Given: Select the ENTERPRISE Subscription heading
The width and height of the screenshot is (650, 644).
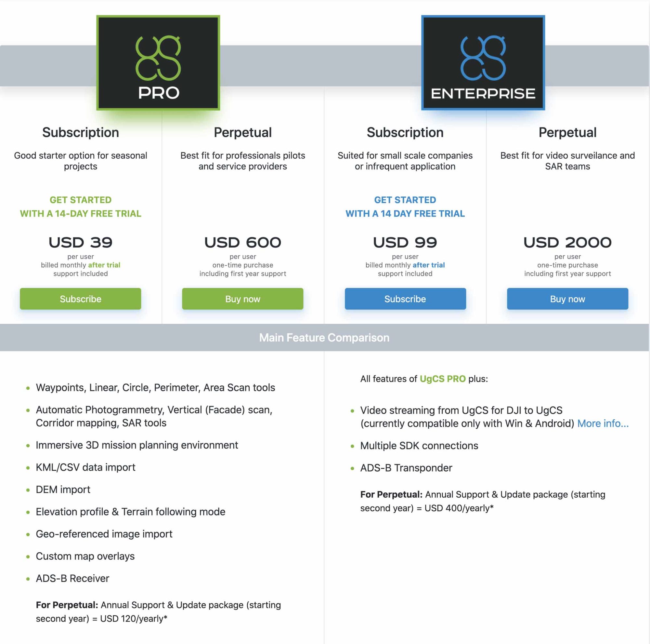Looking at the screenshot, I should click(x=405, y=132).
